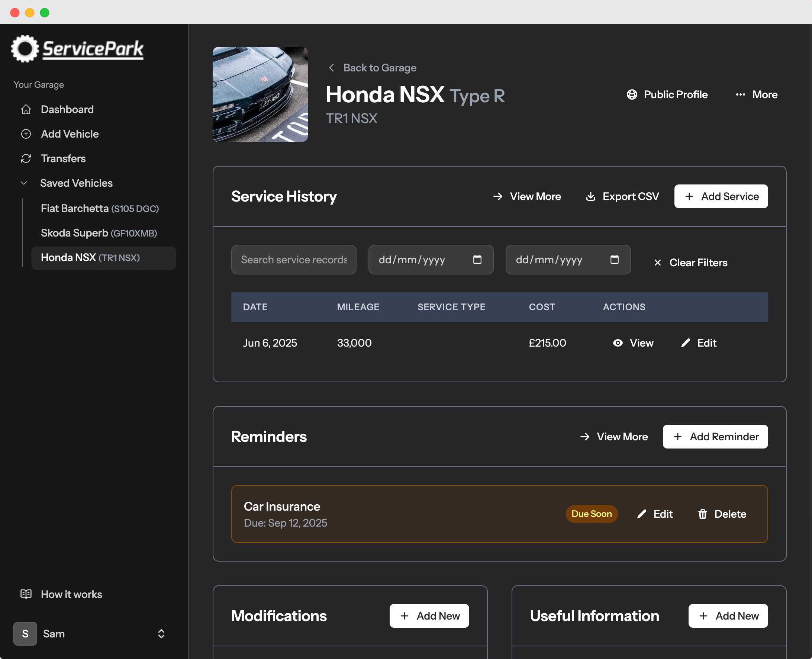
Task: Click the Export CSV download icon
Action: click(590, 196)
